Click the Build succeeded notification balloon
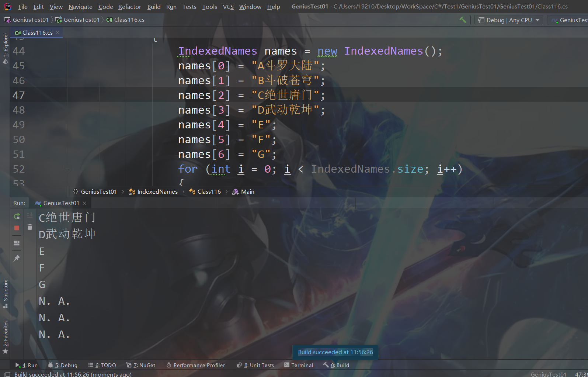Screen dimensions: 588x377 click(335, 352)
